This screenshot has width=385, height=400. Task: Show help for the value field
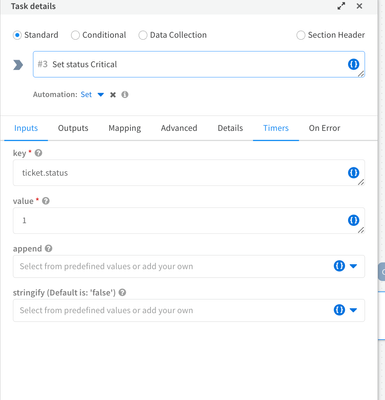click(x=46, y=201)
